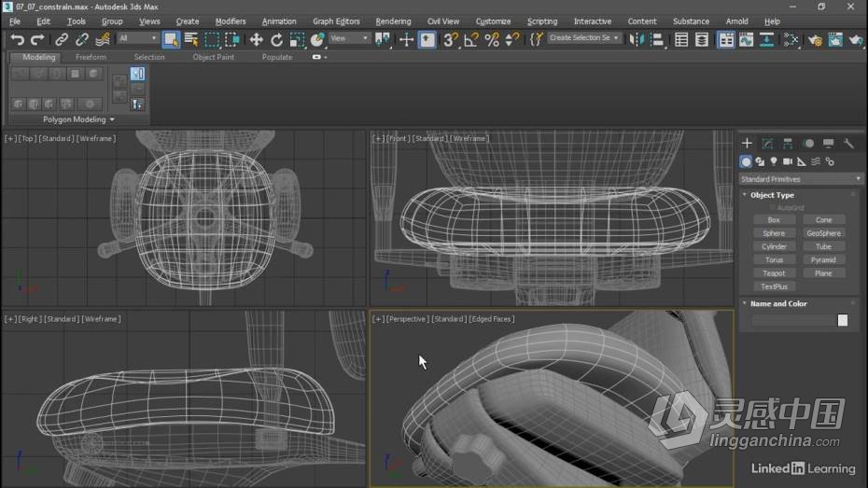Open the Scripting menu

coord(542,21)
